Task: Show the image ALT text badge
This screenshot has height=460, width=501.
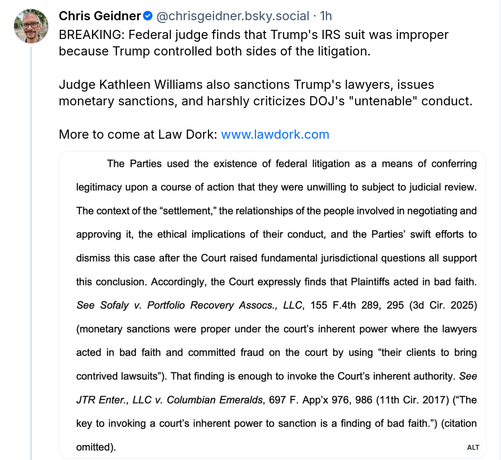Action: click(473, 447)
